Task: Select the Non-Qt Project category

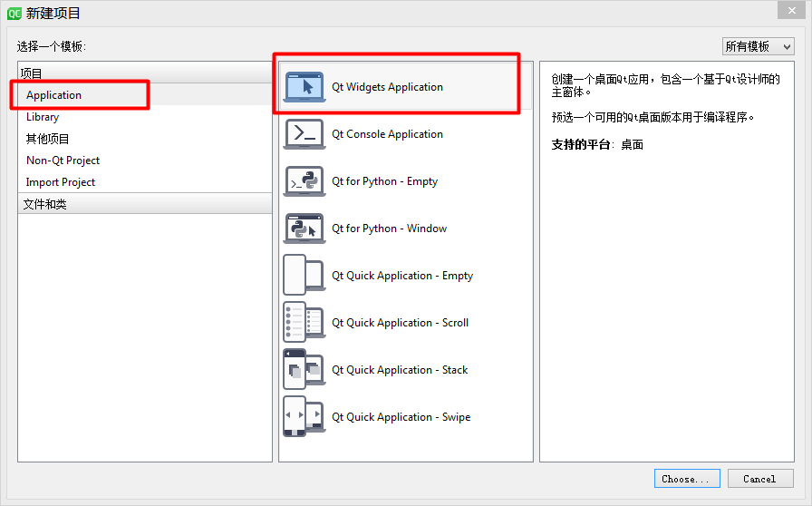Action: coord(144,161)
